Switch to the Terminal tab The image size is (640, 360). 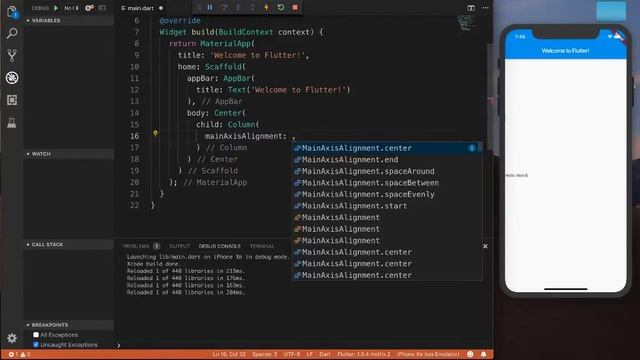[x=262, y=246]
